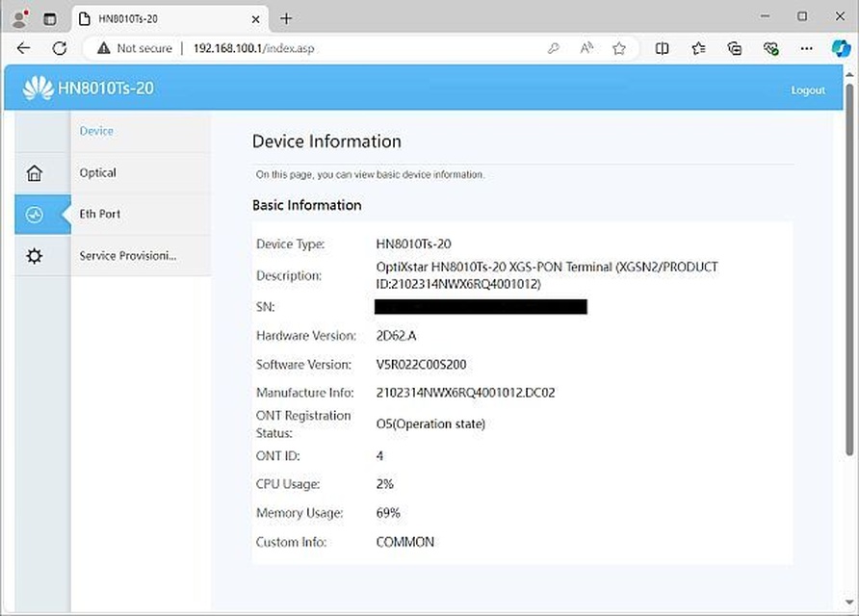Click Software Version value V5R022C00S200

[421, 365]
